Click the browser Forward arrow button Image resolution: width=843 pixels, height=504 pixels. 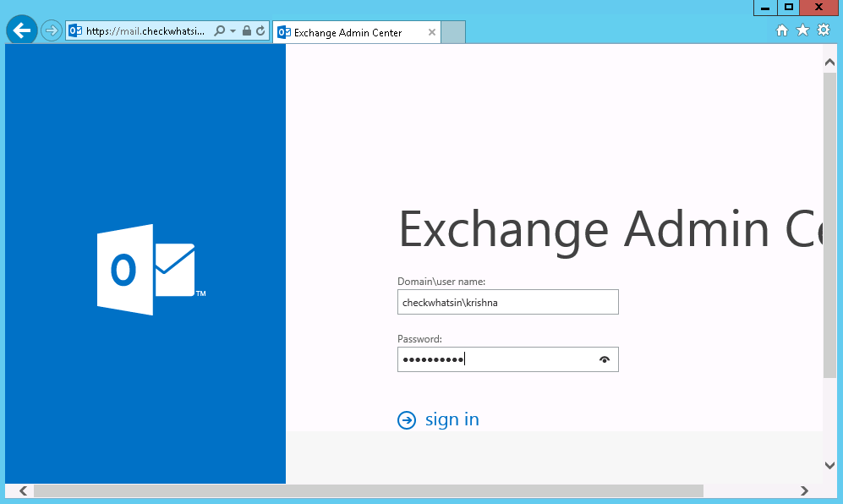click(x=51, y=30)
